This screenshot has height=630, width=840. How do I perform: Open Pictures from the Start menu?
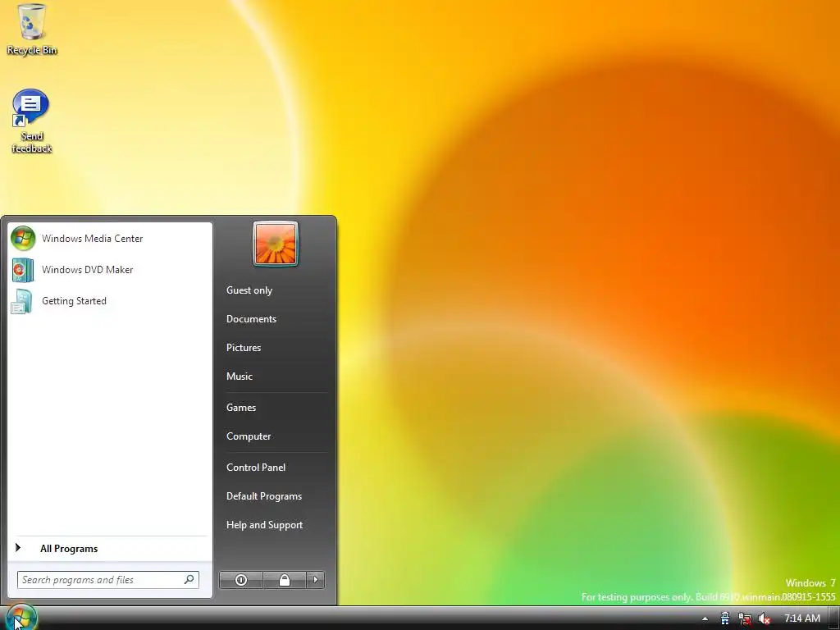[x=243, y=348]
